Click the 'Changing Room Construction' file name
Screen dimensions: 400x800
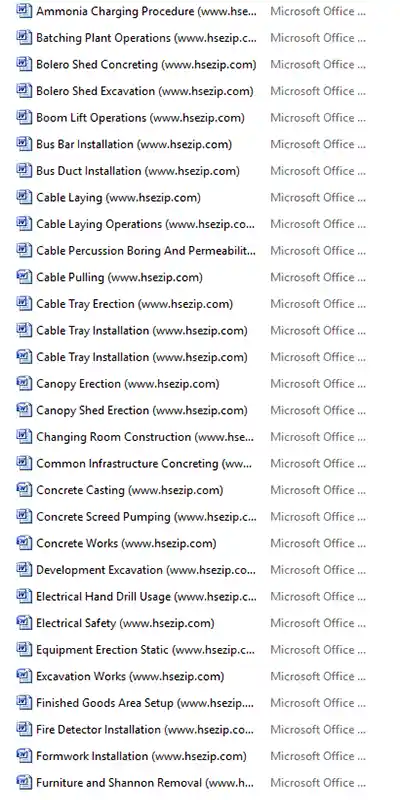tap(145, 437)
